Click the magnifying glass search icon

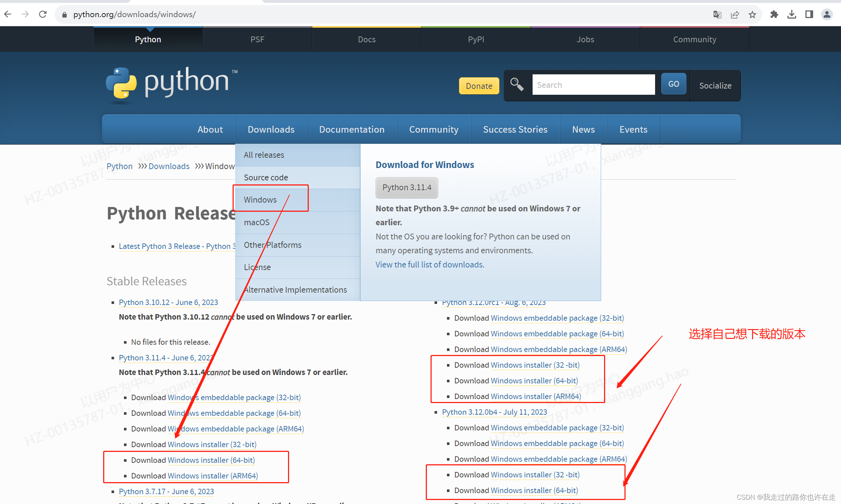tap(517, 85)
